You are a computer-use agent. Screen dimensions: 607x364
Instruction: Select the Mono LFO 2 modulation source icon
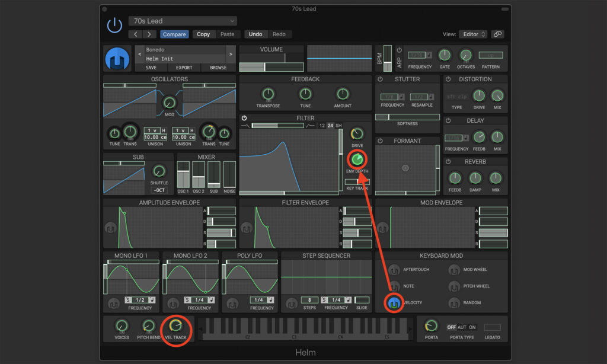[173, 304]
